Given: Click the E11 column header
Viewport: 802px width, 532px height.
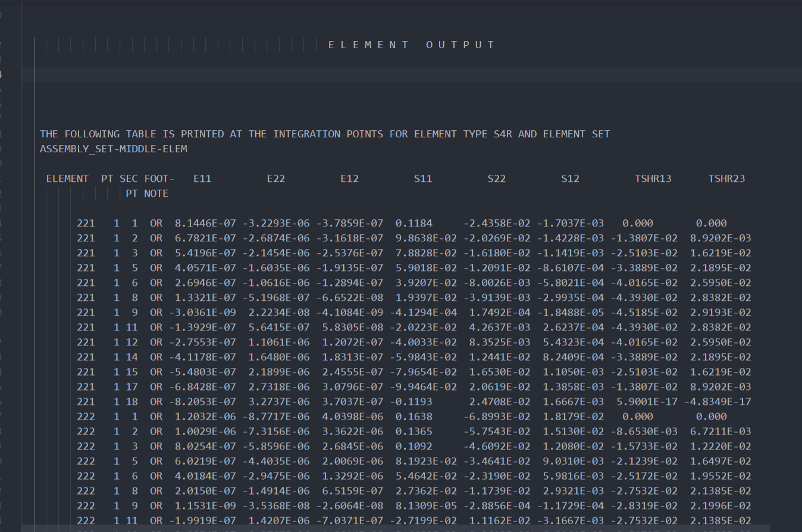Looking at the screenshot, I should click(202, 178).
